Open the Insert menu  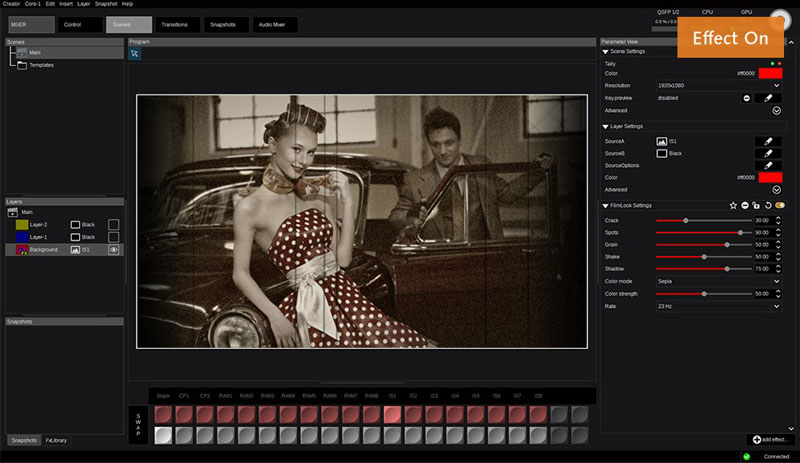(66, 4)
